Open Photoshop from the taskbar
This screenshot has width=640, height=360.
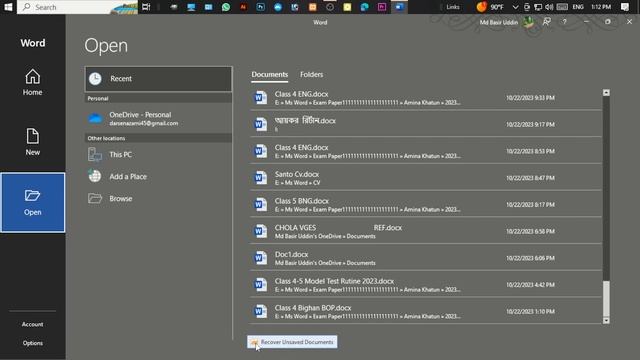click(260, 7)
